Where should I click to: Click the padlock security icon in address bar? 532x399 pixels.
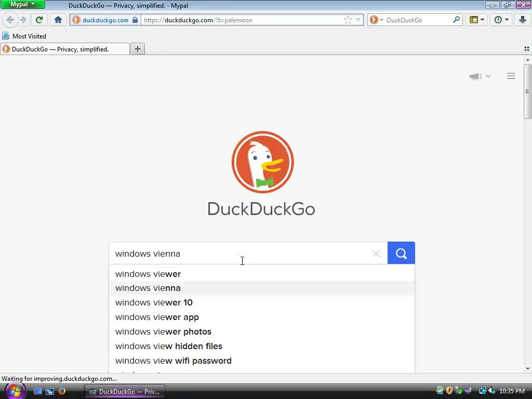tap(135, 20)
